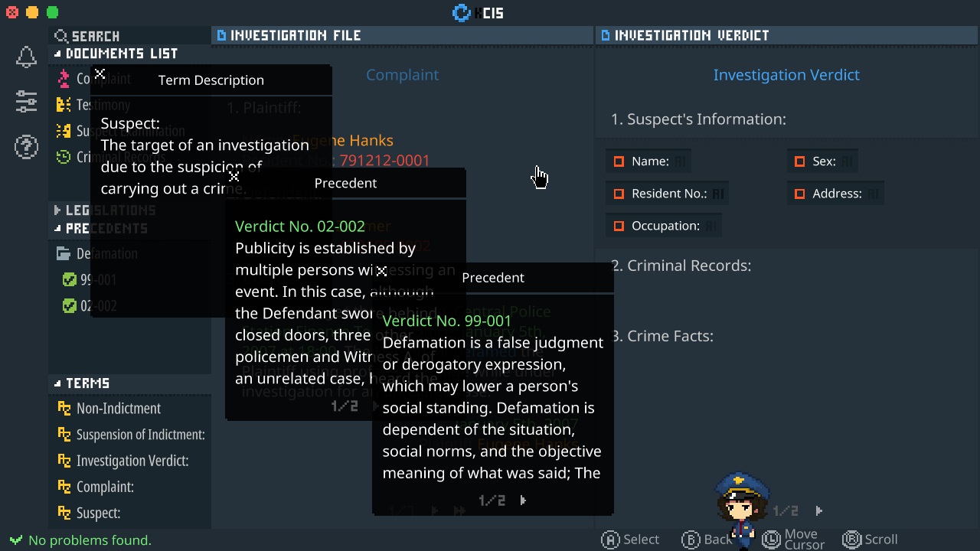Open the settings sliders icon in sidebar
Screen dimensions: 980x551
26,101
